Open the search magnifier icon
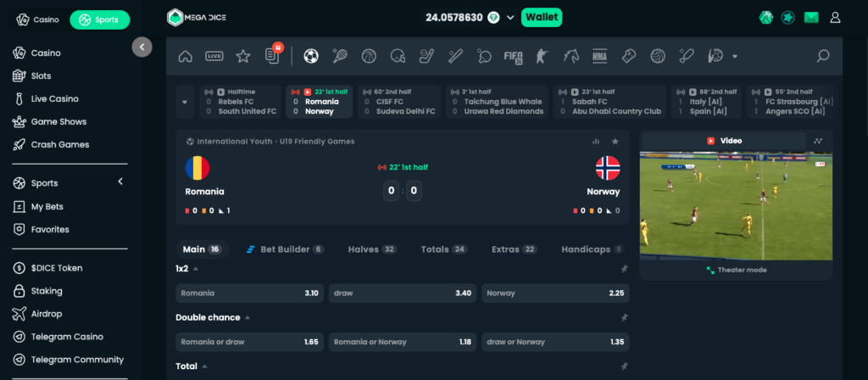This screenshot has height=380, width=868. point(823,56)
